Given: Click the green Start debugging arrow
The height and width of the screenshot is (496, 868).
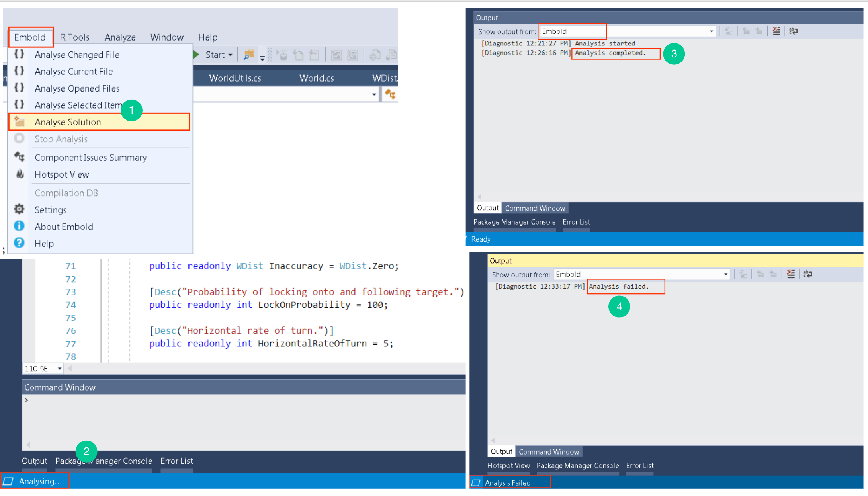Looking at the screenshot, I should (196, 54).
